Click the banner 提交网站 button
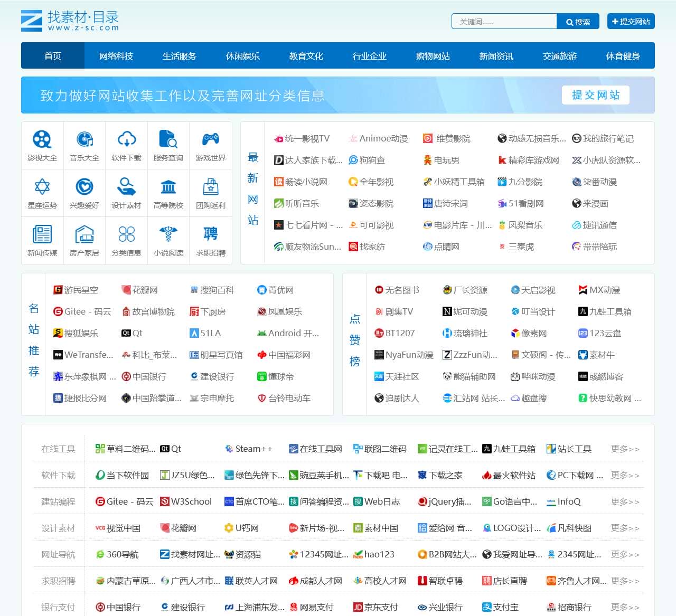Image resolution: width=676 pixels, height=616 pixels. tap(596, 95)
